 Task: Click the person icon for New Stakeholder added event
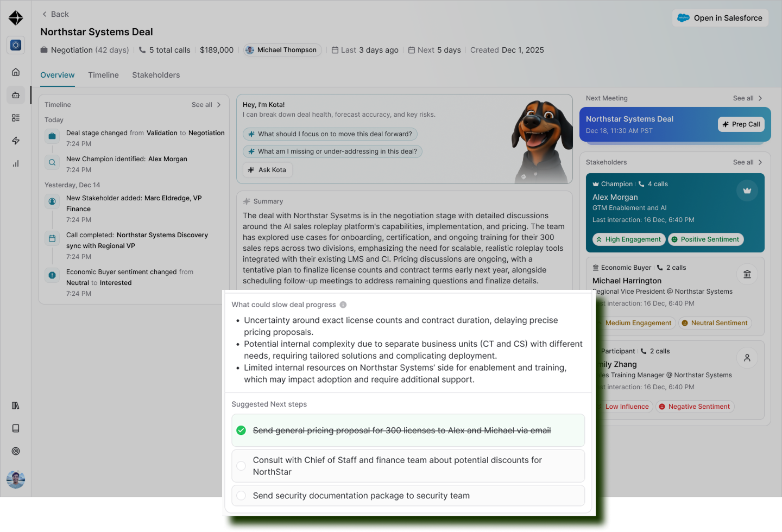point(52,201)
